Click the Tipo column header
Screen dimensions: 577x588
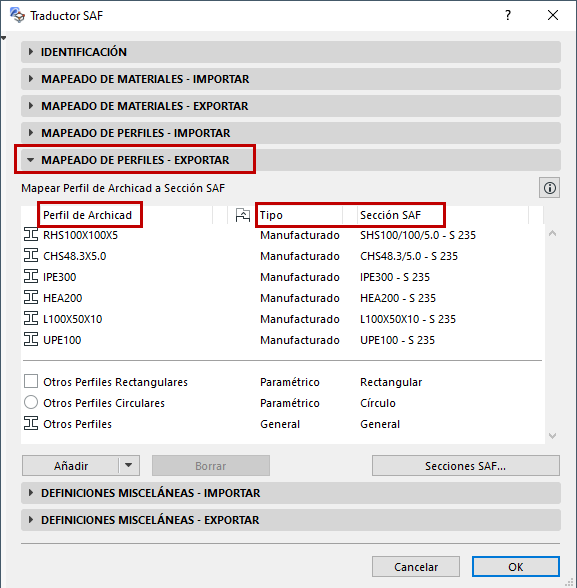coord(271,215)
